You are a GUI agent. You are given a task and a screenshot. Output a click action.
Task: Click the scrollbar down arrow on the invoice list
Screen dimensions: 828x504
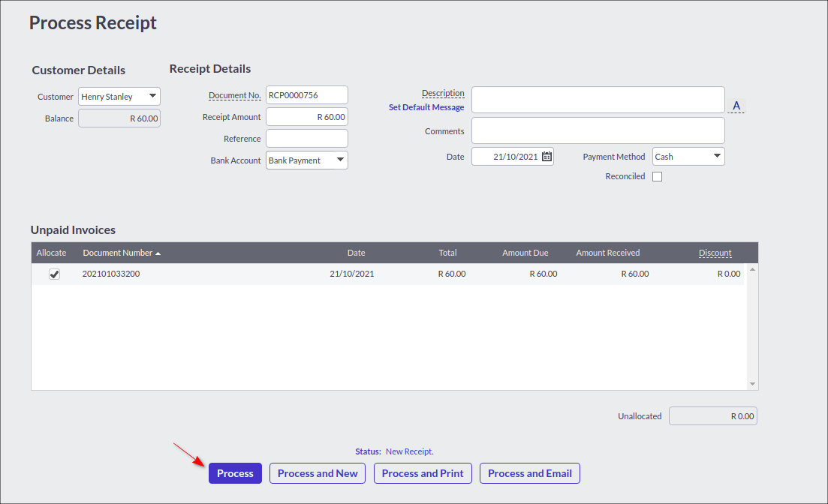[x=752, y=383]
